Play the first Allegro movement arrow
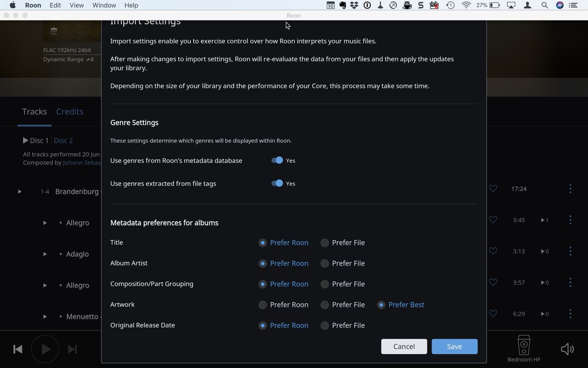 point(45,223)
